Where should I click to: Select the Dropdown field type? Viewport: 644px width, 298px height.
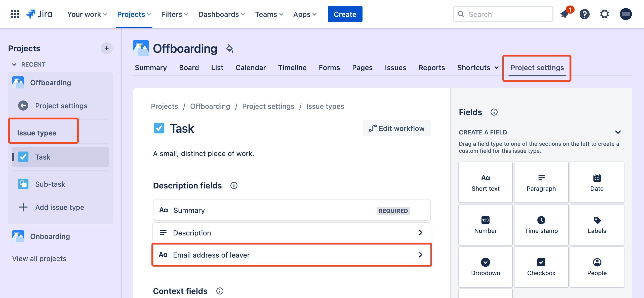pyautogui.click(x=486, y=267)
